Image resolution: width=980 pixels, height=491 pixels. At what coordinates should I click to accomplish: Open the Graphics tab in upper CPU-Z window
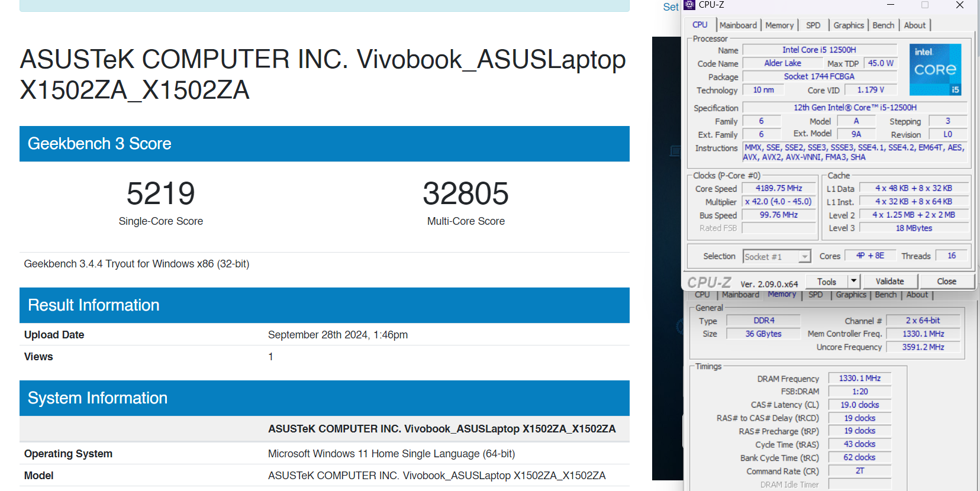(849, 25)
